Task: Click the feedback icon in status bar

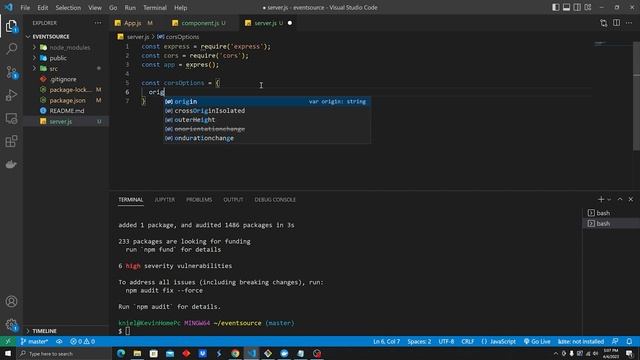Action: pos(615,341)
